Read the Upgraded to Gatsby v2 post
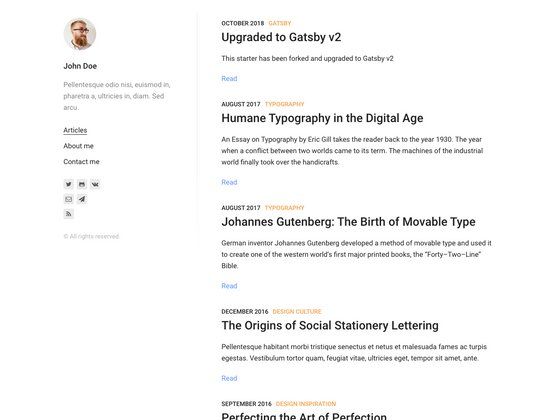Image resolution: width=560 pixels, height=420 pixels. (x=229, y=79)
